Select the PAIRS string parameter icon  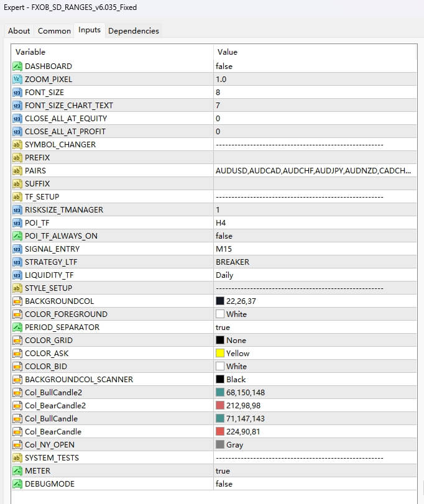(x=16, y=170)
